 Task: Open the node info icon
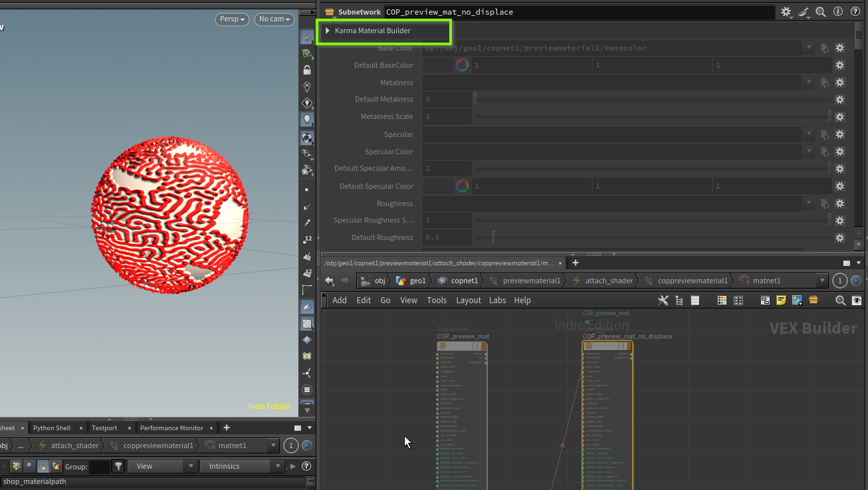(x=837, y=12)
